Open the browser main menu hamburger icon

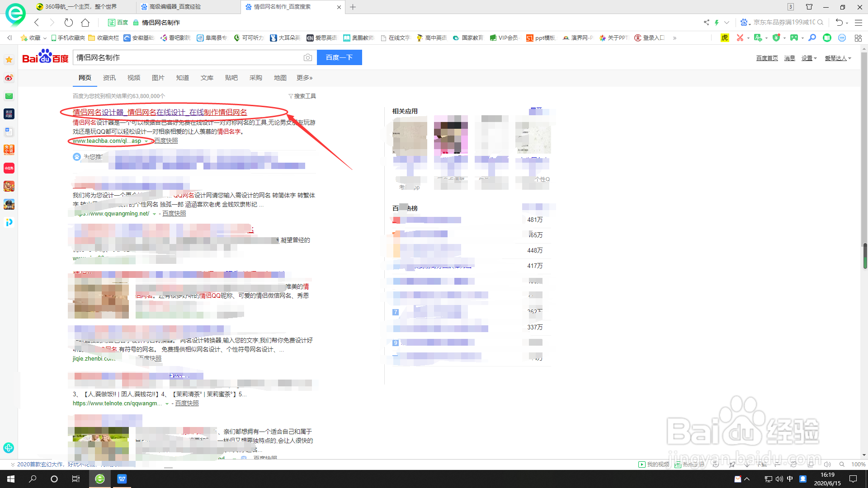pyautogui.click(x=859, y=22)
